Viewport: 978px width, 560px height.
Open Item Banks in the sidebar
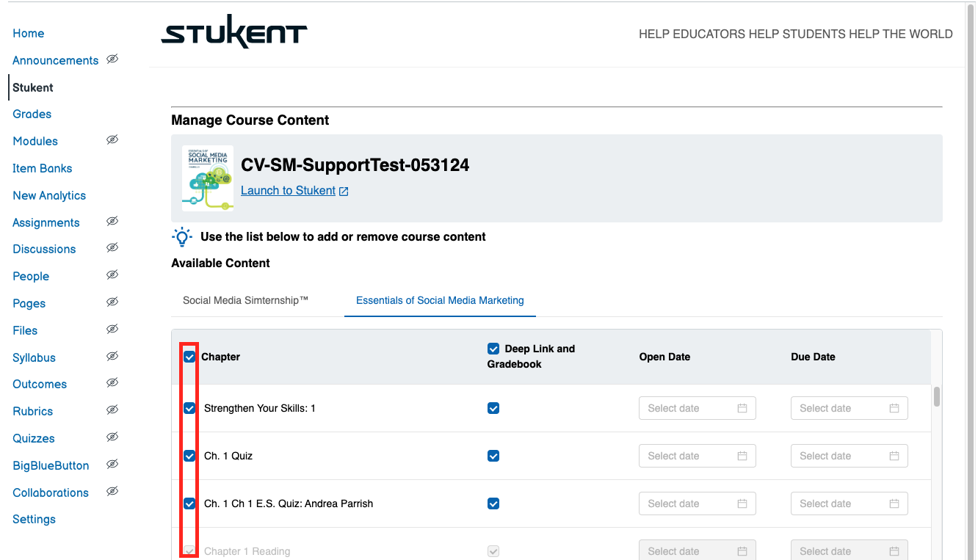(43, 168)
